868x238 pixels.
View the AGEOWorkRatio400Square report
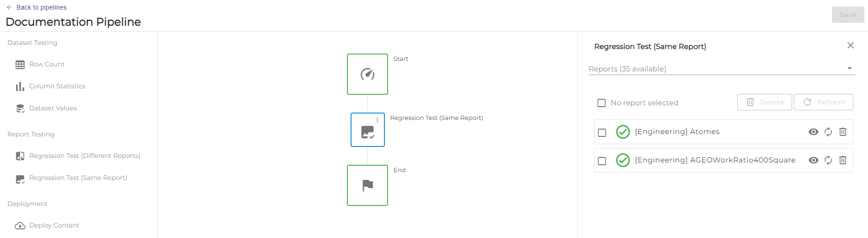click(814, 160)
